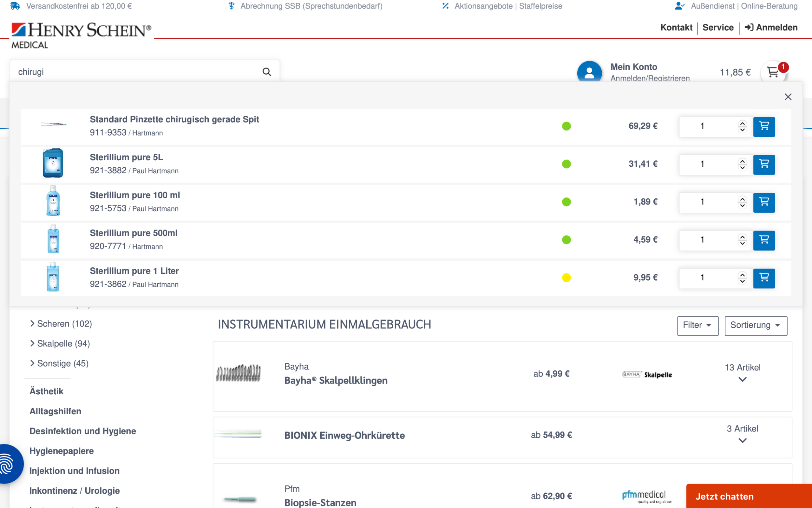Open Sterillium pure 100 ml product image
Screen dimensions: 812x508
coord(53,201)
